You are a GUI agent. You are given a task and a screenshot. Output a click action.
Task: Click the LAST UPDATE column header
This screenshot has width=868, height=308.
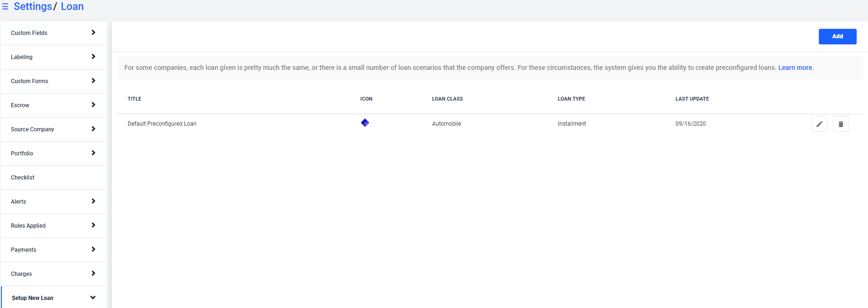(x=692, y=99)
